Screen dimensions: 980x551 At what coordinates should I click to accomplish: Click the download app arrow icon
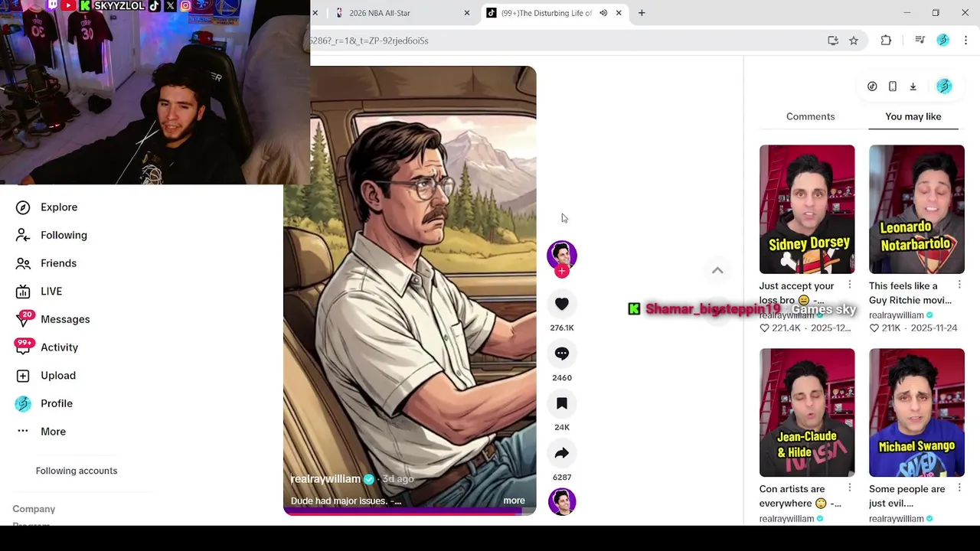coord(913,86)
